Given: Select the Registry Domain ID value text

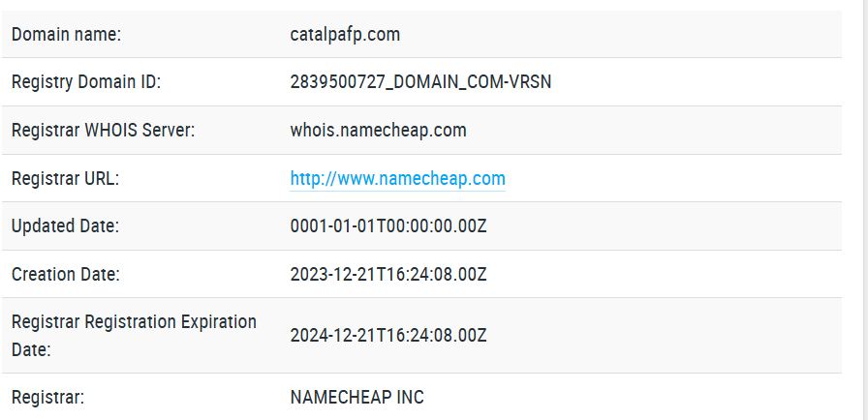Looking at the screenshot, I should [x=420, y=82].
